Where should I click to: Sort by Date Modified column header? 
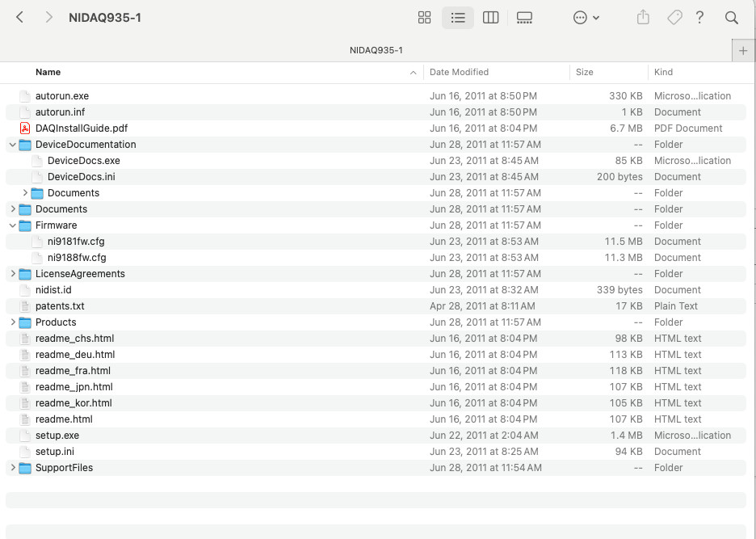point(459,72)
